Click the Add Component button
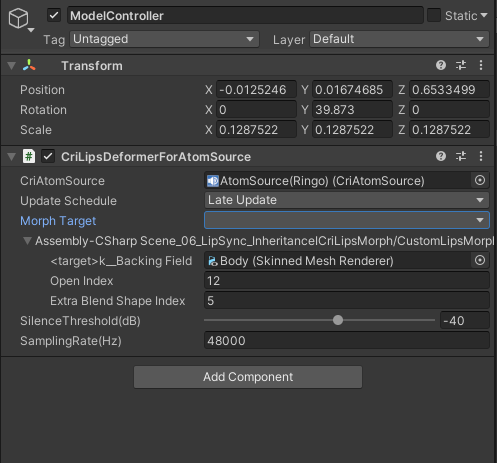This screenshot has width=497, height=463. pyautogui.click(x=248, y=377)
